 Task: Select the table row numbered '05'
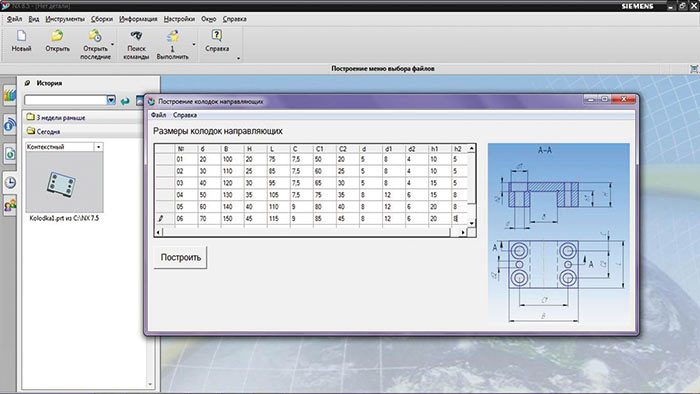311,207
